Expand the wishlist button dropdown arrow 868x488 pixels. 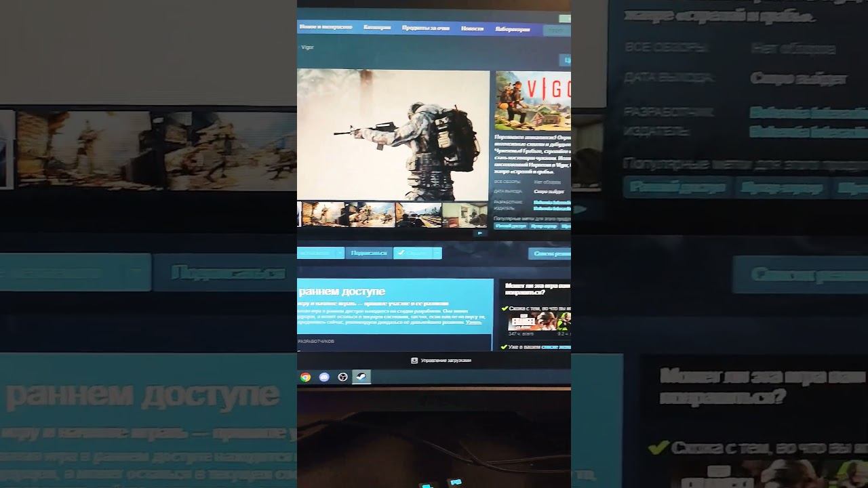[340, 253]
